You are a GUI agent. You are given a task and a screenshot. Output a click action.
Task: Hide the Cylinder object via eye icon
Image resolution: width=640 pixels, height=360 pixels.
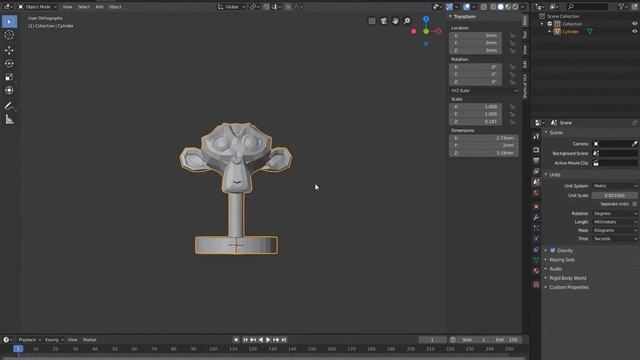click(x=634, y=31)
